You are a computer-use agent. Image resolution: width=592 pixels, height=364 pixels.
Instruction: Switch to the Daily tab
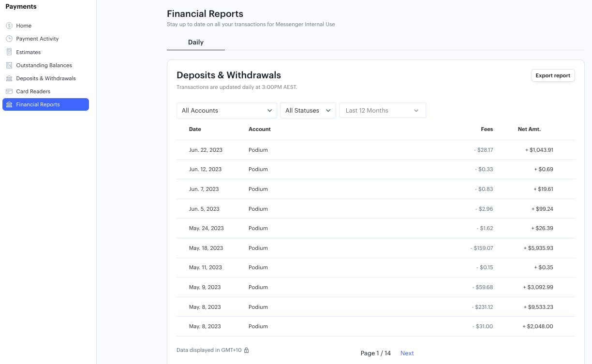[195, 42]
